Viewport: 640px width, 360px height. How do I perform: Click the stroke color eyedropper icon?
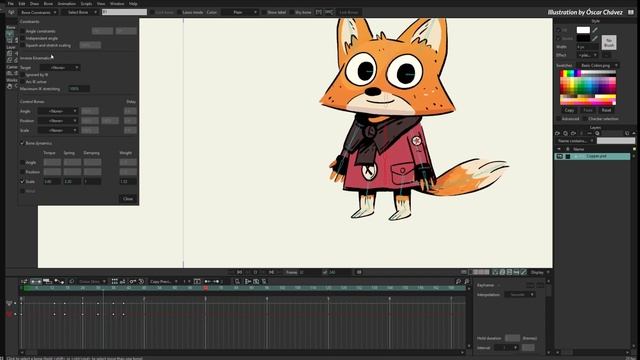[x=595, y=38]
